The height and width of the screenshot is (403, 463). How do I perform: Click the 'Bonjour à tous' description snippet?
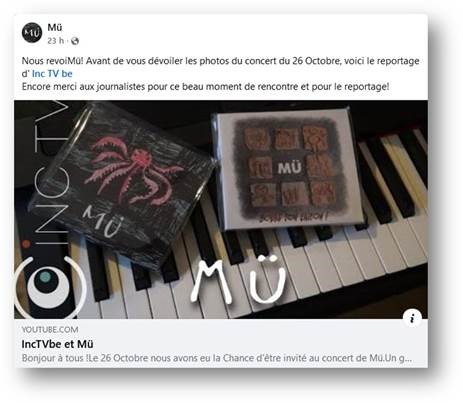(217, 358)
